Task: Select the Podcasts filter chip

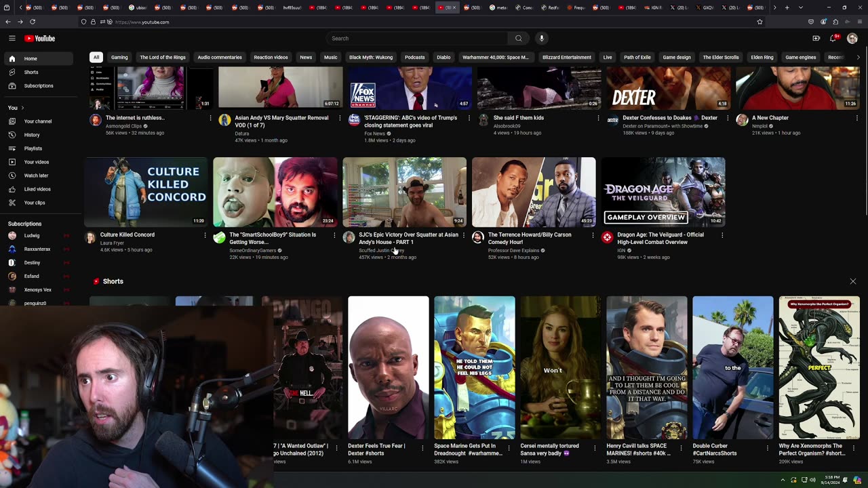Action: 414,58
